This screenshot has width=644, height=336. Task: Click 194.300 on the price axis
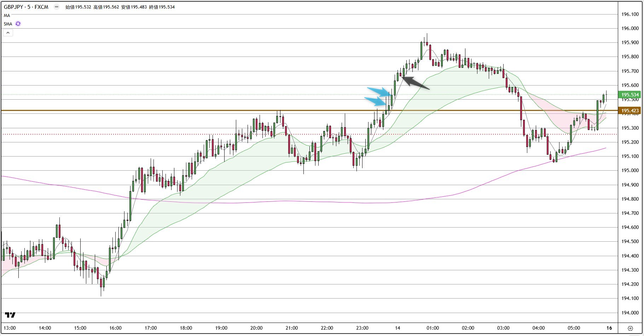coord(630,270)
